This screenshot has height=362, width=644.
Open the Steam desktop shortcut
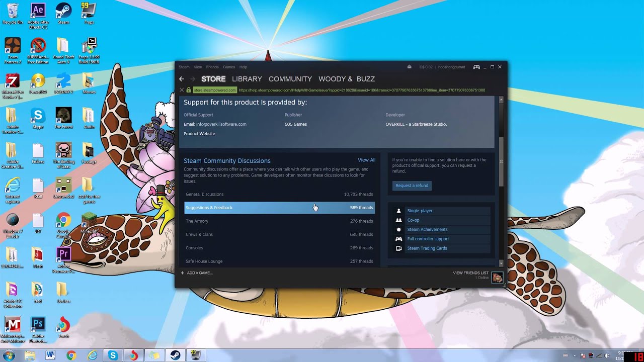[63, 14]
